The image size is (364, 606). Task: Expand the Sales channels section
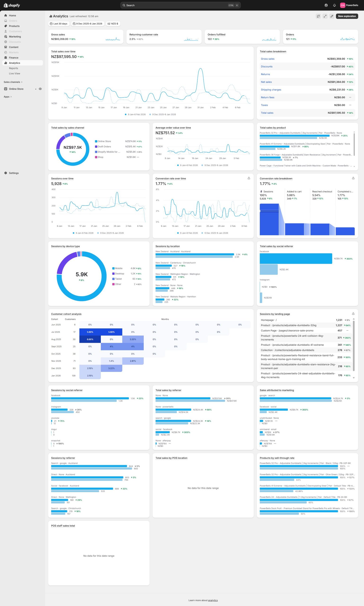pyautogui.click(x=13, y=82)
